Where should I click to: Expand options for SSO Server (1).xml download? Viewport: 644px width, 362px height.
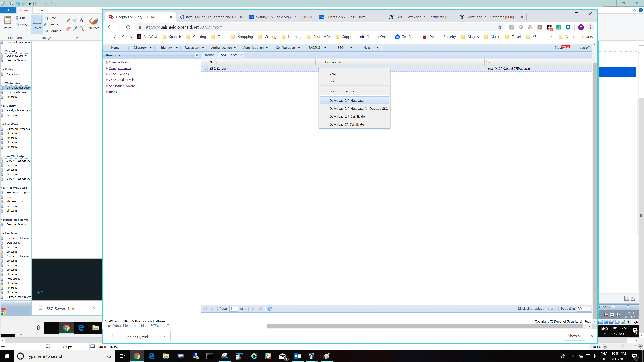(x=164, y=336)
